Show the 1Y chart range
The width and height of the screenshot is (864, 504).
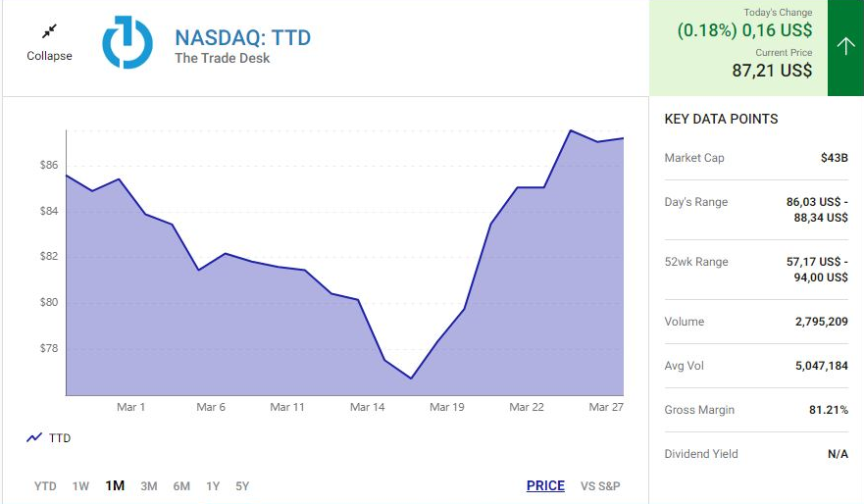click(213, 485)
